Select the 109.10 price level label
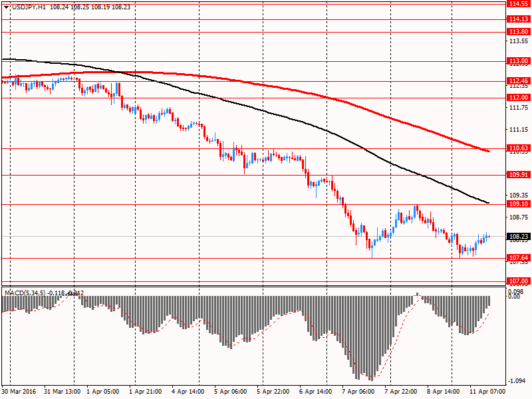 pos(519,204)
